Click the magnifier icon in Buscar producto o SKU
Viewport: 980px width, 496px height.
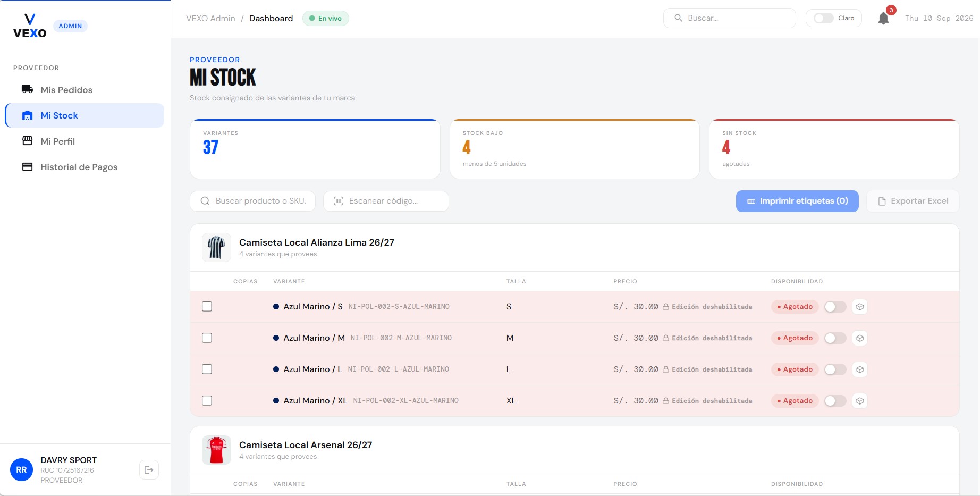[205, 201]
